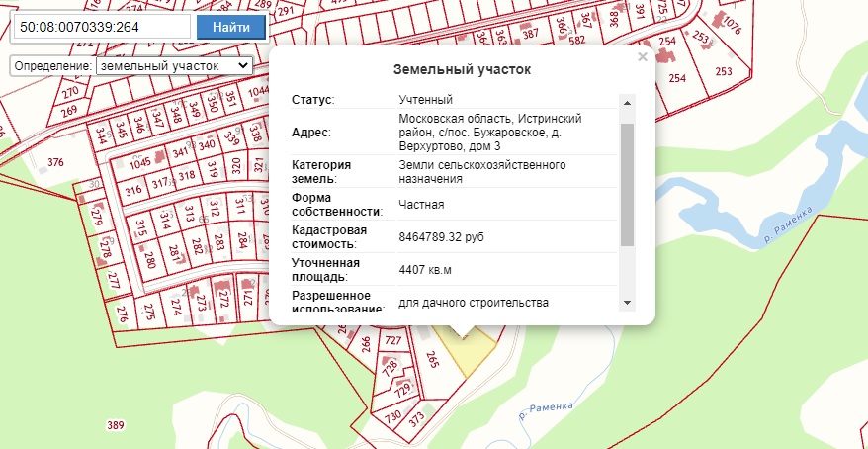Select parcel 253 on the map
Image resolution: width=868 pixels, height=449 pixels.
click(x=723, y=71)
